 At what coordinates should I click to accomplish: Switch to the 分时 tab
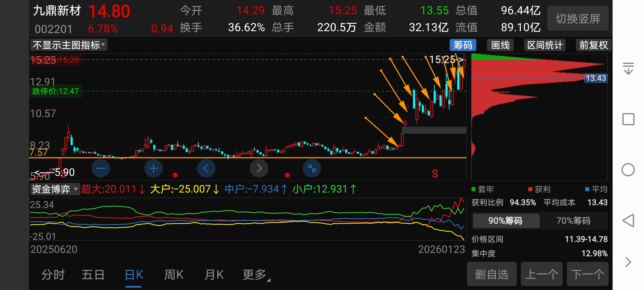pyautogui.click(x=53, y=275)
